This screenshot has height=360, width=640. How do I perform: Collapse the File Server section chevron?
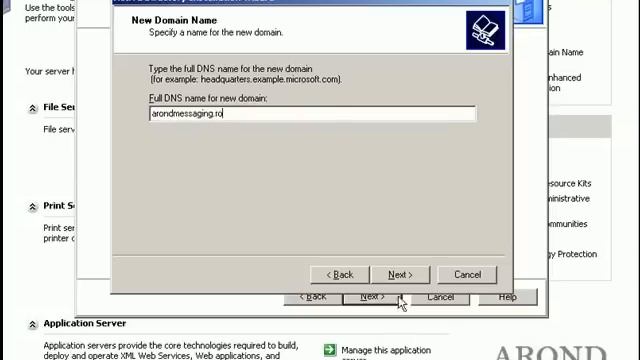coord(32,108)
